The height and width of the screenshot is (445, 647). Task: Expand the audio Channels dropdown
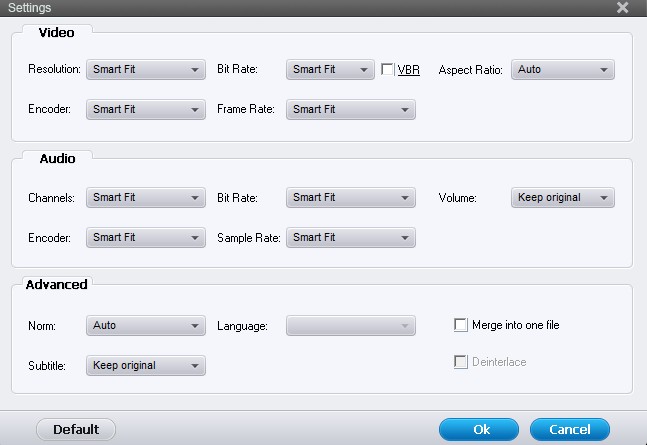tap(146, 198)
